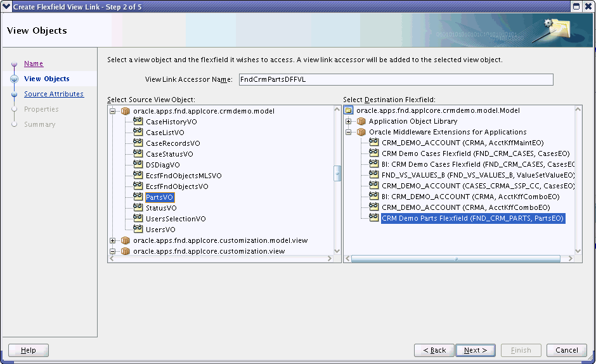Jump to Source Attributes step
Screen dimensions: 596x364
[54, 94]
